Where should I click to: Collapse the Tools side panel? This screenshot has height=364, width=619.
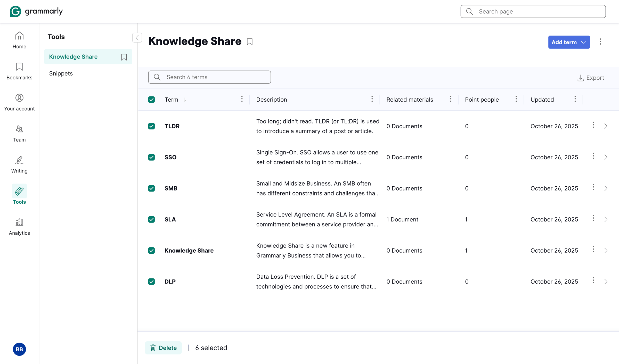click(x=137, y=38)
